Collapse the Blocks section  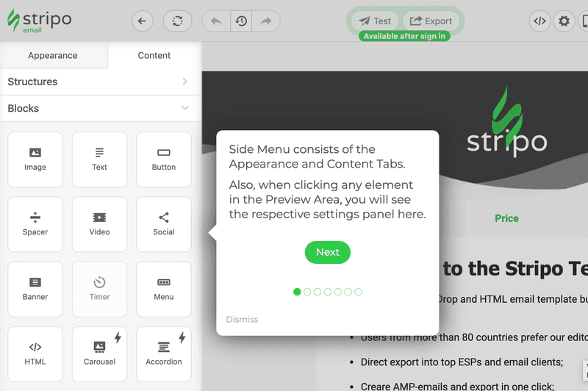coord(100,108)
